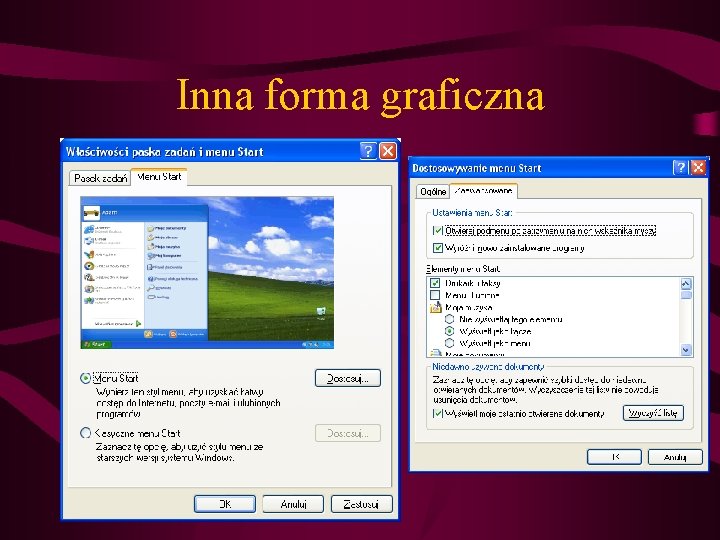Viewport: 720px width, 540px height.
Task: Click the folder icon beside Moja muzyka
Action: coord(435,307)
